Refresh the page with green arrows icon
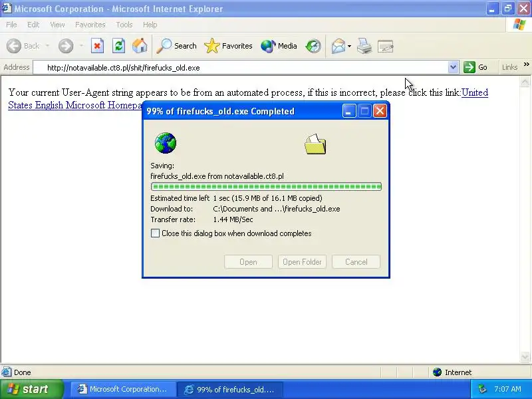Screen dimensions: 532x399 click(118, 46)
